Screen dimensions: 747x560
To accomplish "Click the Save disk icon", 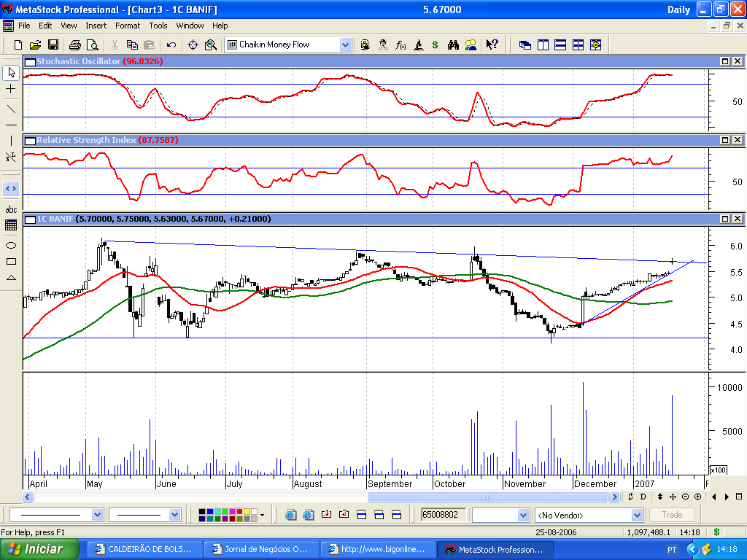I will point(53,45).
